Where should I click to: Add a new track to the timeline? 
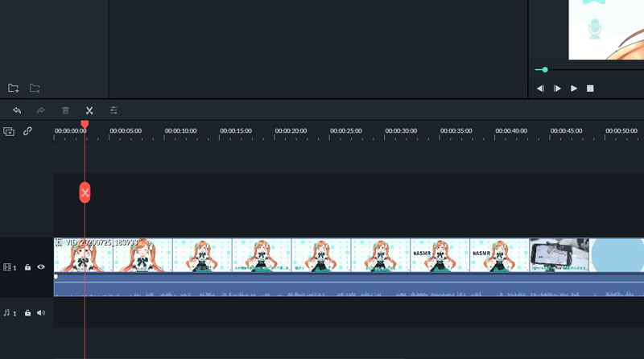tap(9, 131)
